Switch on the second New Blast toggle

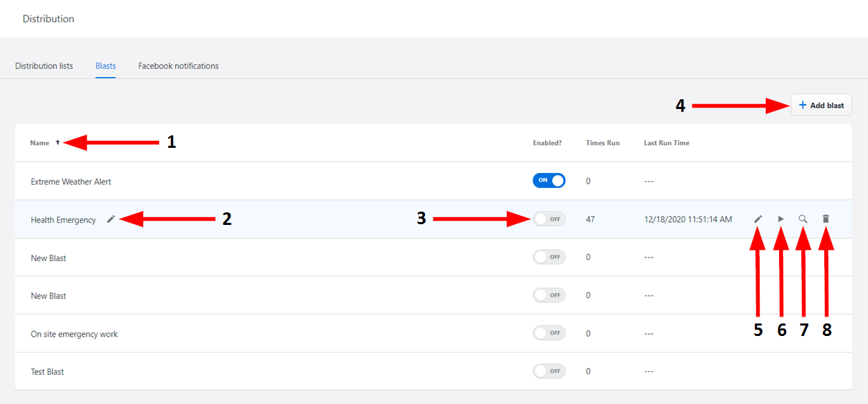click(x=549, y=295)
